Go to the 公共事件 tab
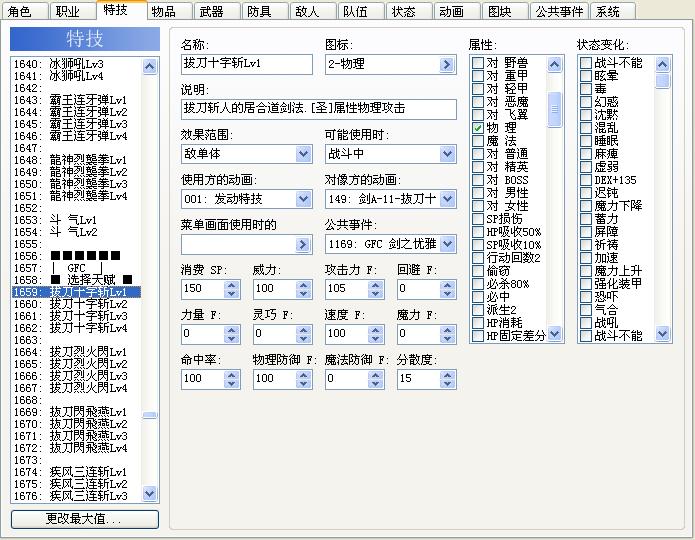The image size is (695, 540). click(x=559, y=11)
